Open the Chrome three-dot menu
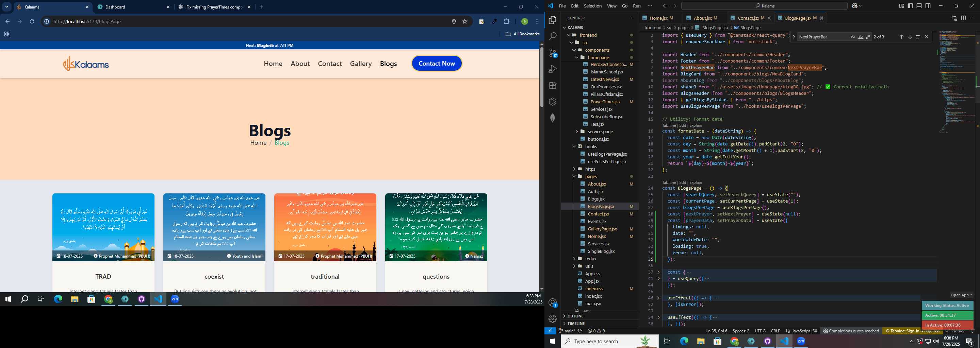This screenshot has width=980, height=348. (537, 22)
